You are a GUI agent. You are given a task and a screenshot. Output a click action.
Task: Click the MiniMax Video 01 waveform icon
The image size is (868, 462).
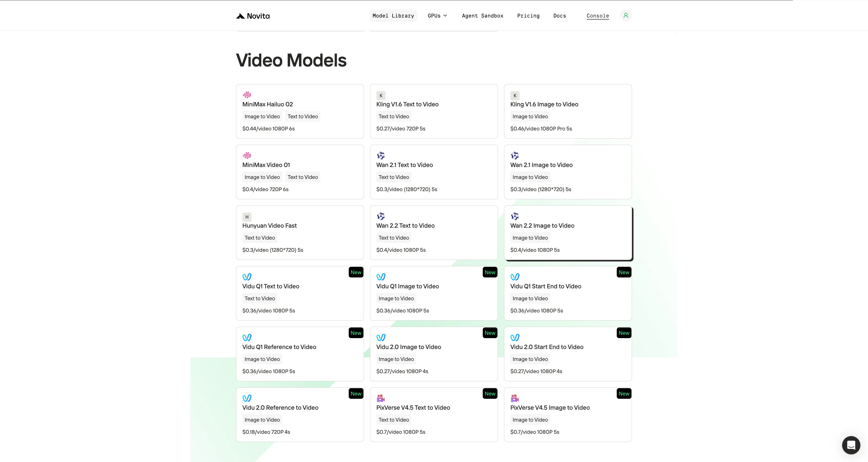tap(247, 155)
